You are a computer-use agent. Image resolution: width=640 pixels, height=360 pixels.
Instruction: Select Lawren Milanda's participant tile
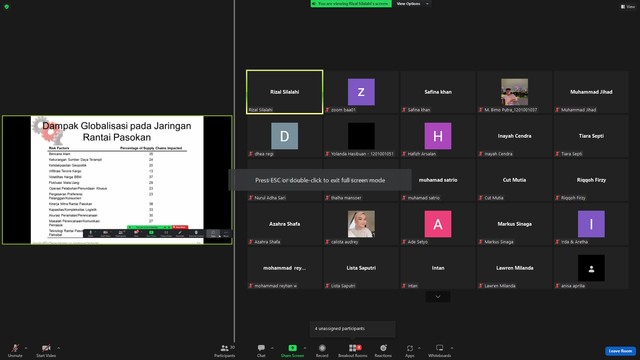(x=515, y=268)
